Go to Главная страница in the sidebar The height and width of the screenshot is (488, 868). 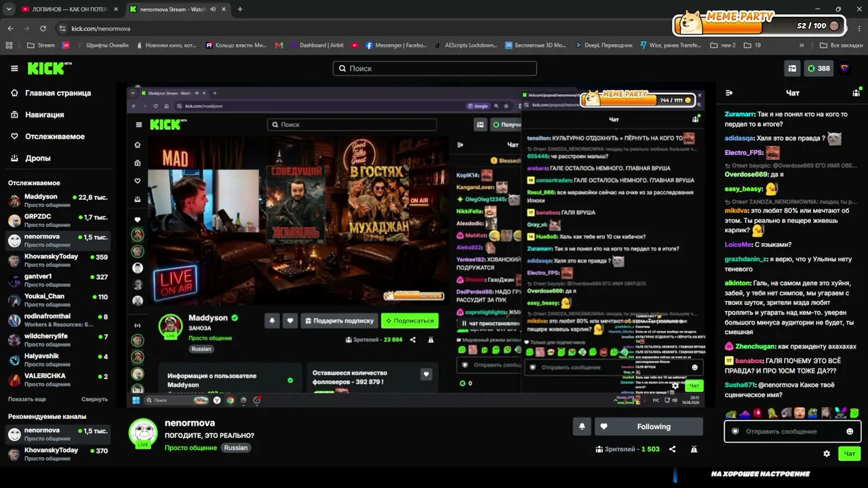click(52, 93)
